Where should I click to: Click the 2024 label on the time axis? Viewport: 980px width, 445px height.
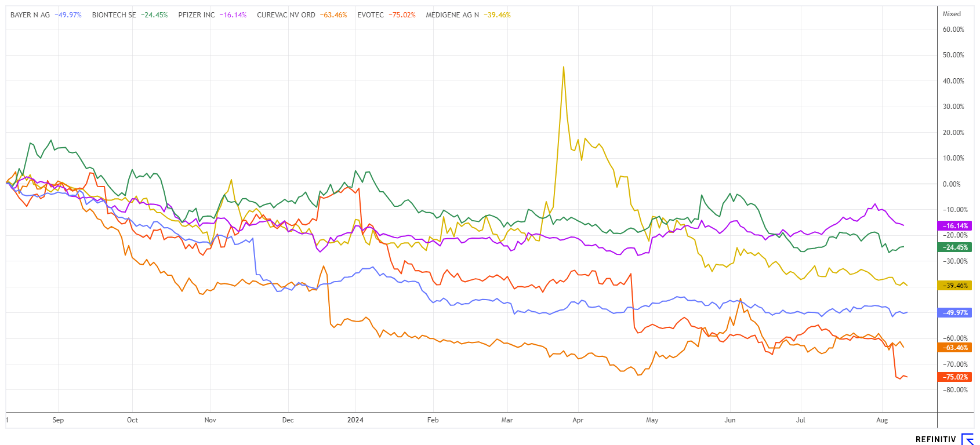tap(355, 420)
